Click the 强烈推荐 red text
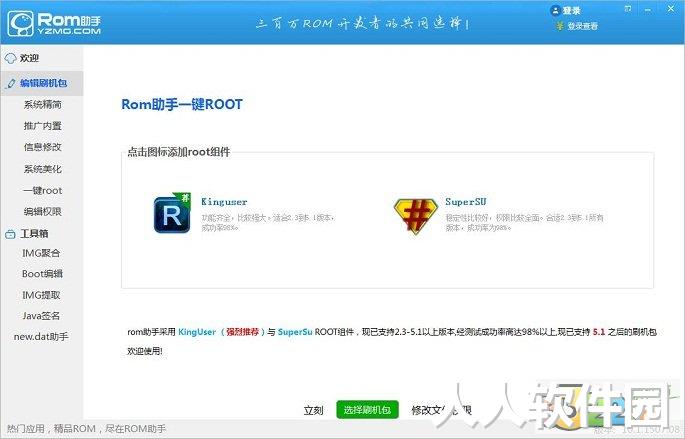This screenshot has height=439, width=685. click(243, 332)
